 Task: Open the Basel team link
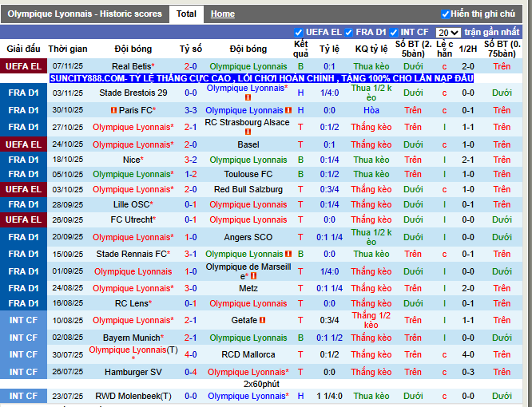(248, 144)
